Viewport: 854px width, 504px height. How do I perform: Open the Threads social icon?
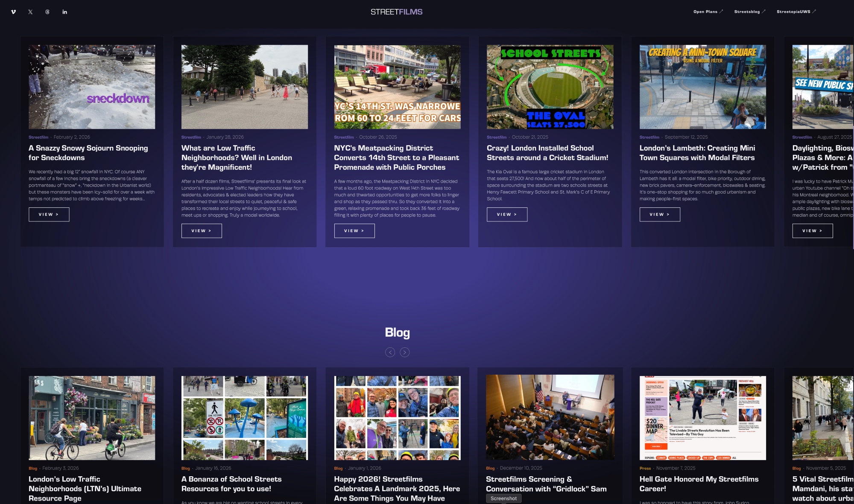(x=47, y=12)
